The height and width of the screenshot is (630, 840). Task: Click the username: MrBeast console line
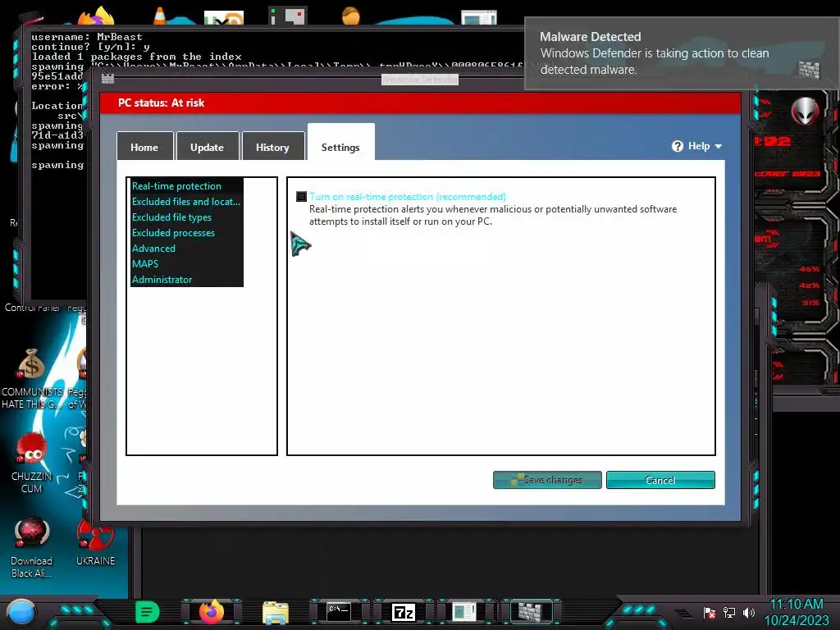[x=87, y=36]
